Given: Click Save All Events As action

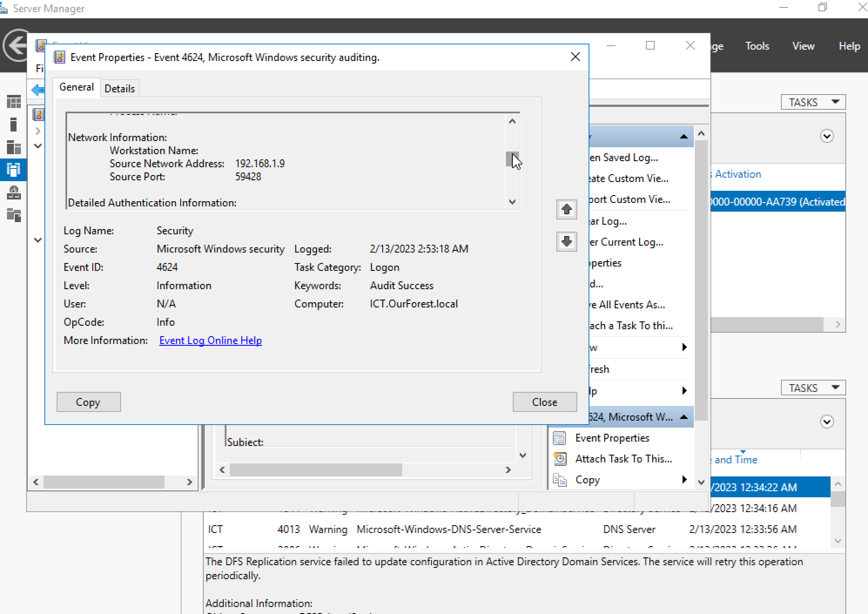Looking at the screenshot, I should pos(627,304).
